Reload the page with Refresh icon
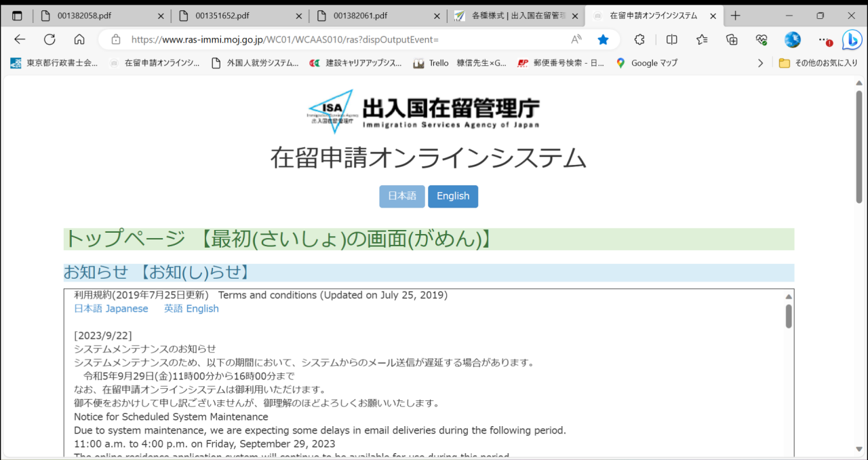868x460 pixels. click(50, 39)
